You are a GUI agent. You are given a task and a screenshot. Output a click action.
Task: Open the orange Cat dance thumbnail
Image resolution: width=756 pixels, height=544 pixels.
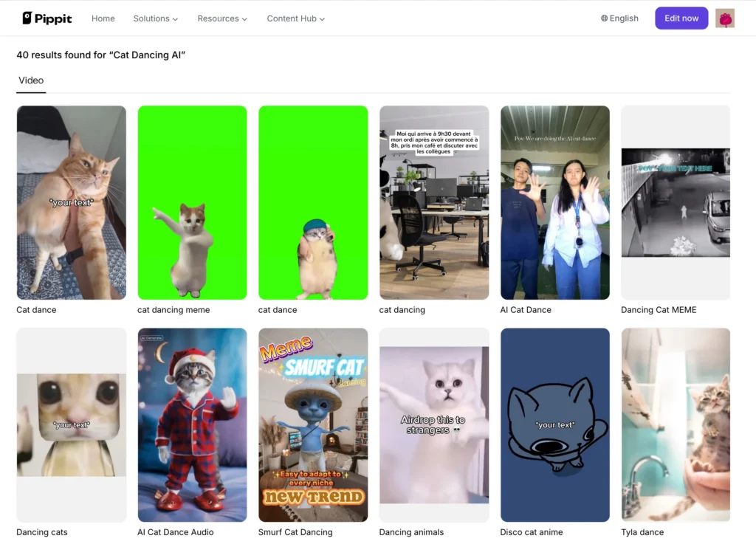point(72,202)
